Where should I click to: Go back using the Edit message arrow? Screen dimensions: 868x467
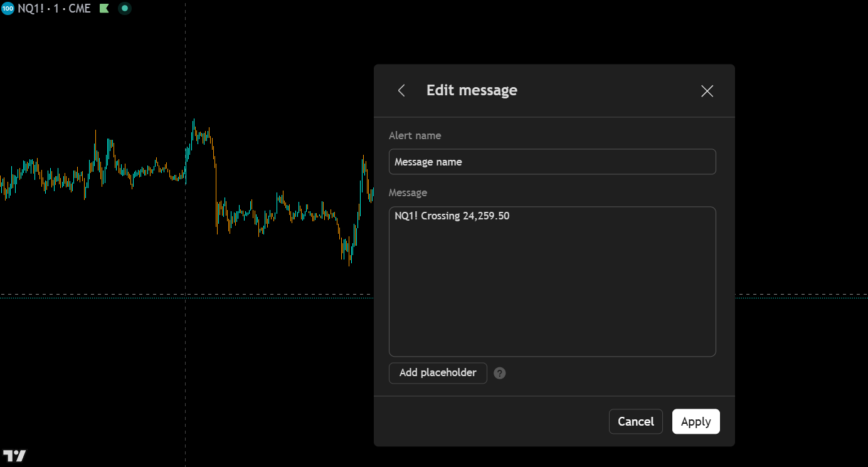[x=401, y=91]
